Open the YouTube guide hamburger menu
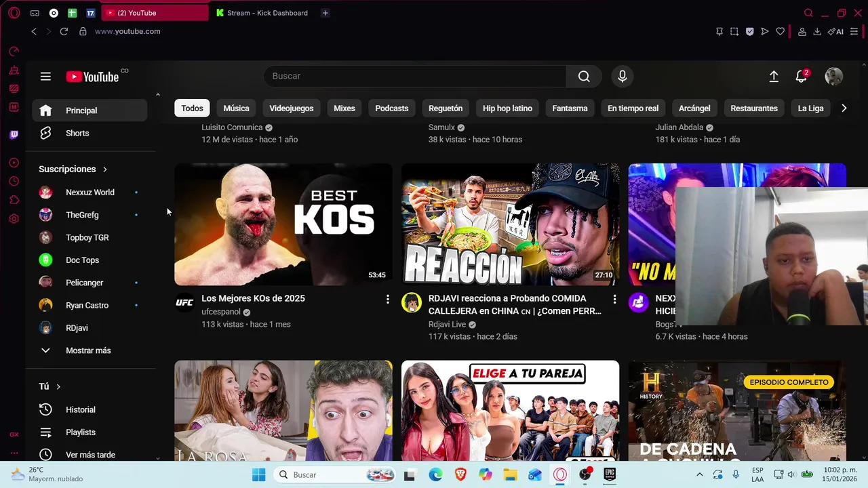868x488 pixels. [45, 77]
